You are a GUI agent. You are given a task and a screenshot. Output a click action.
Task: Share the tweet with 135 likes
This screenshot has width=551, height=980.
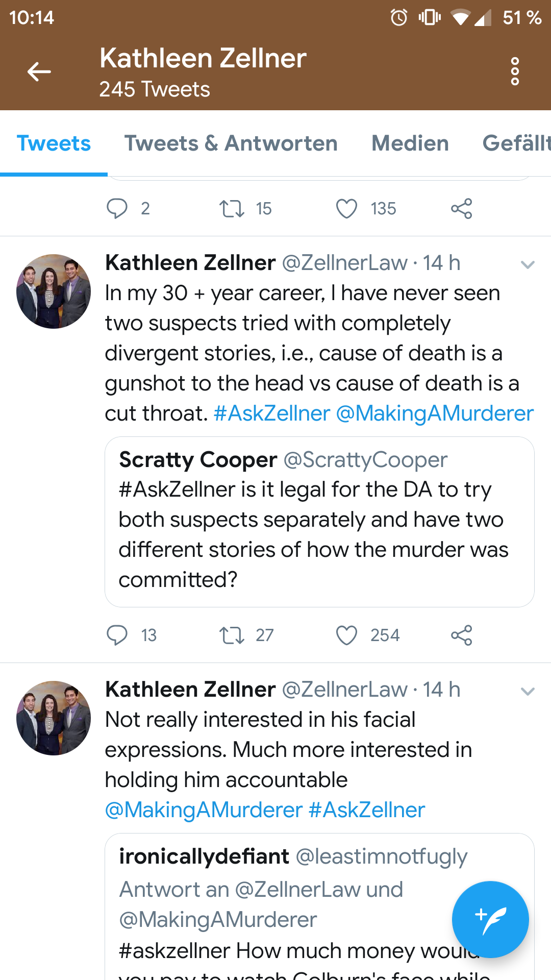coord(461,209)
